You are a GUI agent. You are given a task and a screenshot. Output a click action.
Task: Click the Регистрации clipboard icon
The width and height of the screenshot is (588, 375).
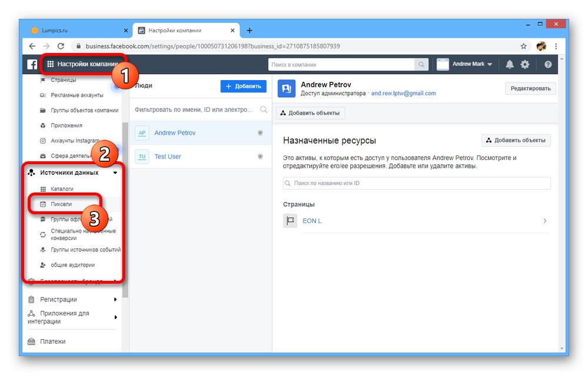click(x=32, y=300)
